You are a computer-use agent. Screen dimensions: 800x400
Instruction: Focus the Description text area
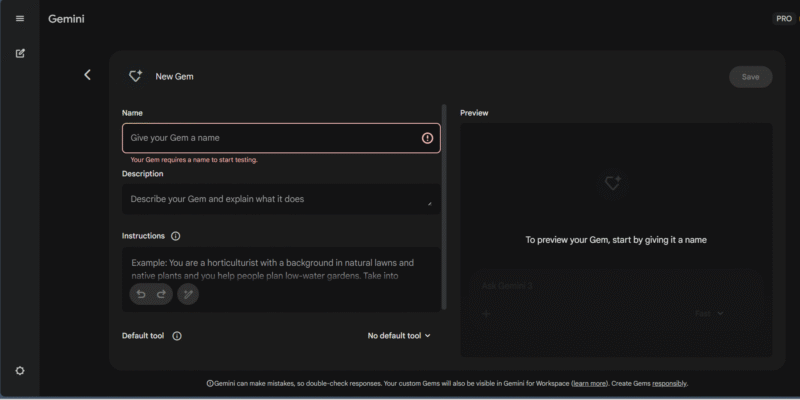coord(281,199)
